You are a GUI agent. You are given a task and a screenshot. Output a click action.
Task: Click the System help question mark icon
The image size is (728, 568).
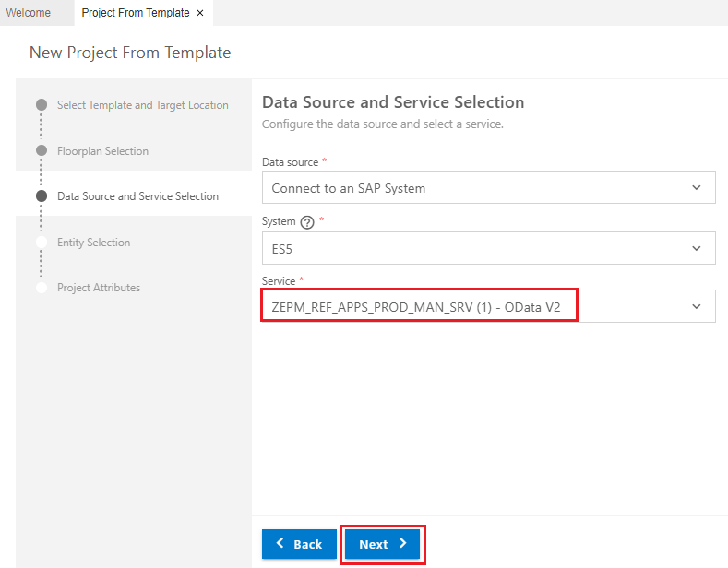307,222
